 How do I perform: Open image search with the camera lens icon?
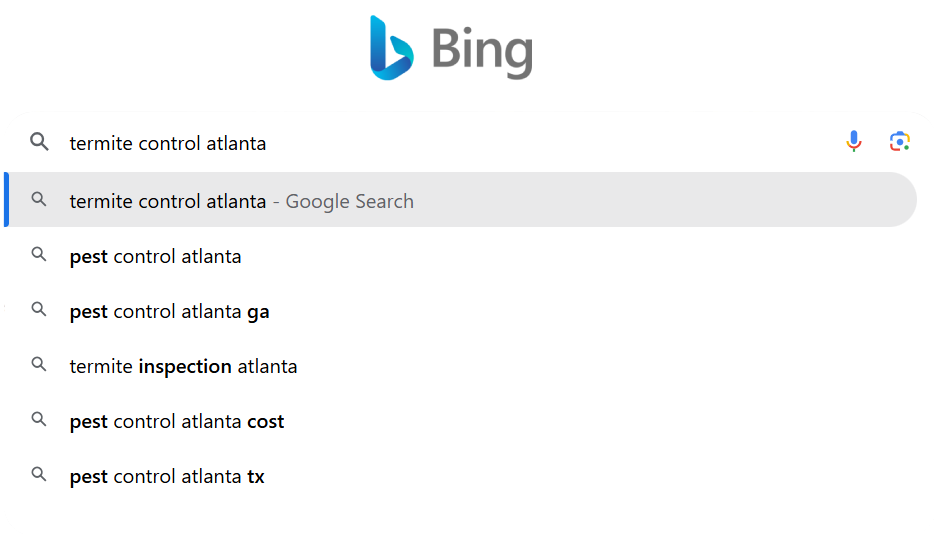point(900,142)
